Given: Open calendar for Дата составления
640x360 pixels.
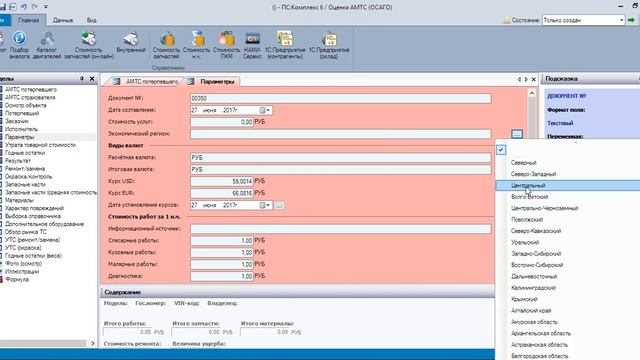Looking at the screenshot, I should coord(264,110).
